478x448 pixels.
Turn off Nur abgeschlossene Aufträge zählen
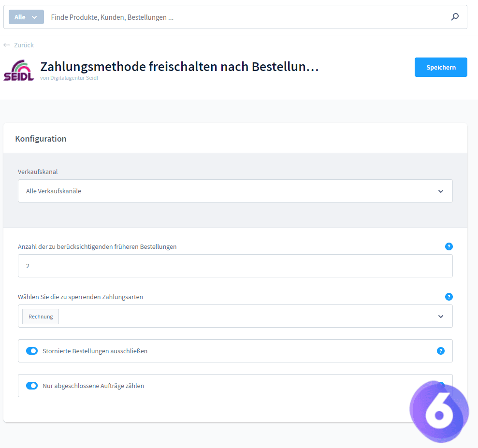(x=32, y=386)
